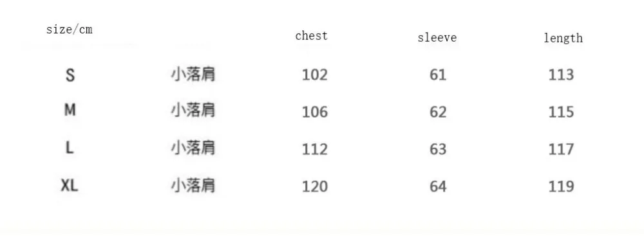Screen dimensions: 644x236
Task: Click chest value 112
Action: pos(315,149)
